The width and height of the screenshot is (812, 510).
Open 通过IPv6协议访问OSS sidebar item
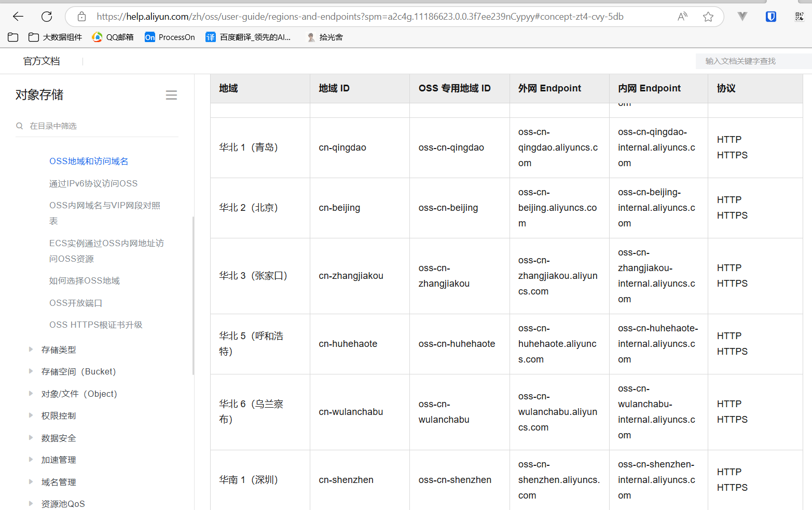tap(93, 183)
